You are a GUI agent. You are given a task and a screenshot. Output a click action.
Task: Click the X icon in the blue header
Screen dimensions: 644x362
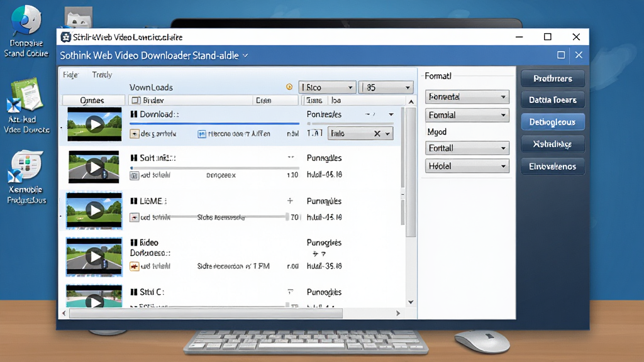click(579, 55)
